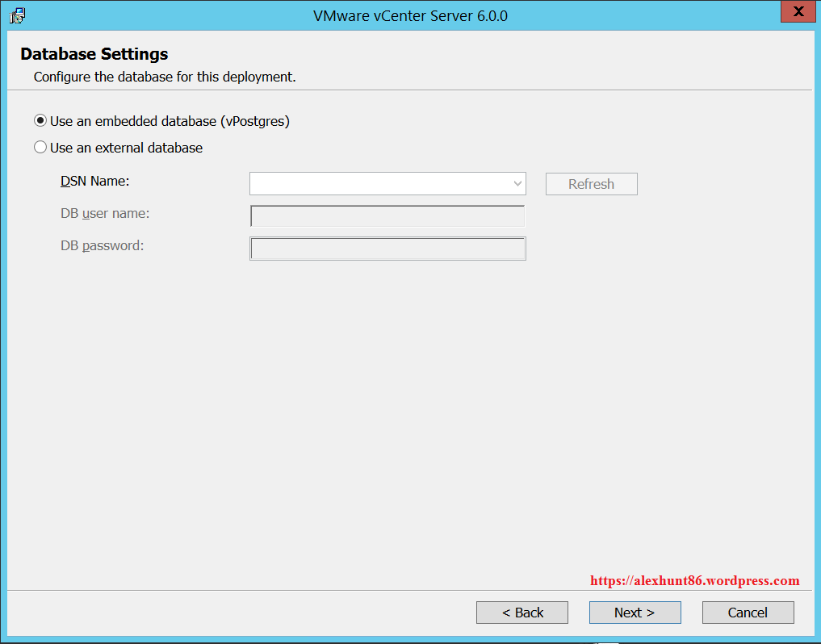Close the VMware vCenter Server window
The image size is (821, 644).
click(x=798, y=11)
